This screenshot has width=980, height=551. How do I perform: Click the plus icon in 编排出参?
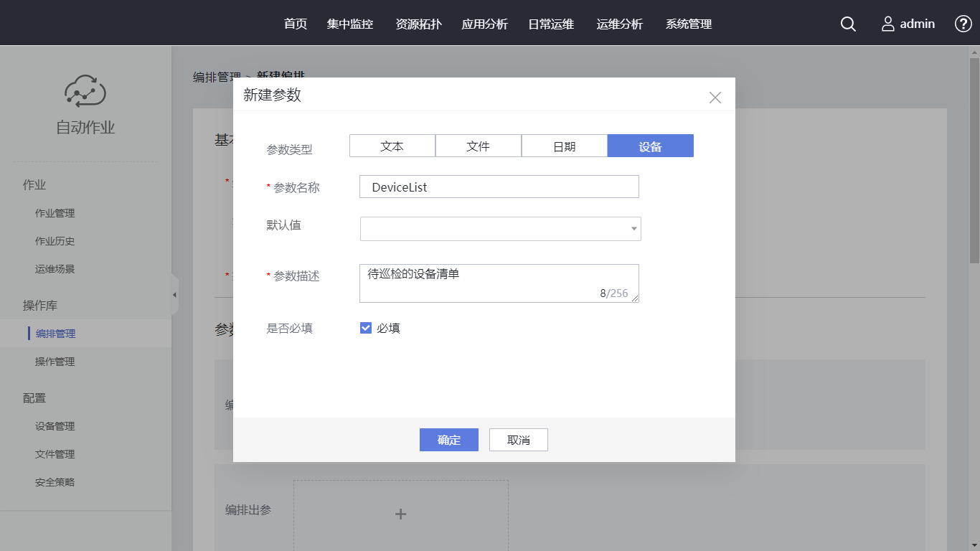pos(400,514)
